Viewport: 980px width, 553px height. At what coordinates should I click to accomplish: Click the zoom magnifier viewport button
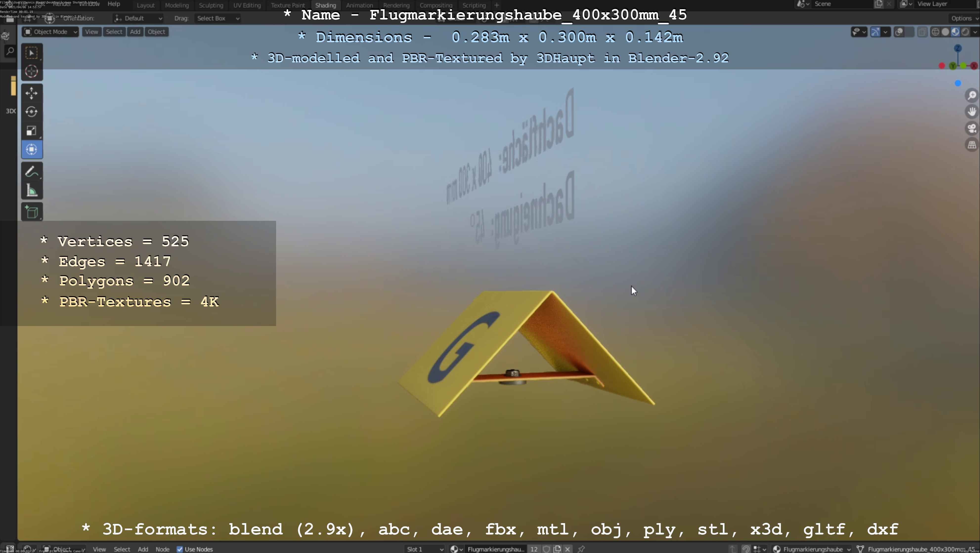tap(972, 95)
